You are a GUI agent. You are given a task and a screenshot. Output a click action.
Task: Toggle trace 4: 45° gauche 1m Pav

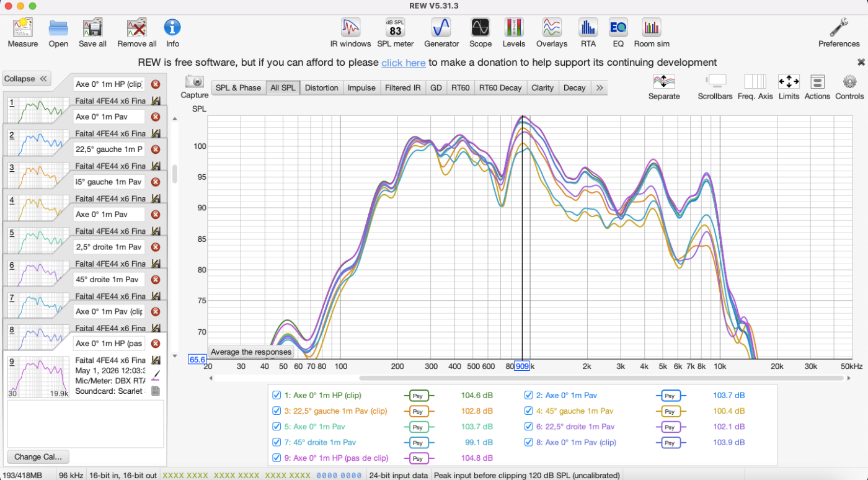529,411
